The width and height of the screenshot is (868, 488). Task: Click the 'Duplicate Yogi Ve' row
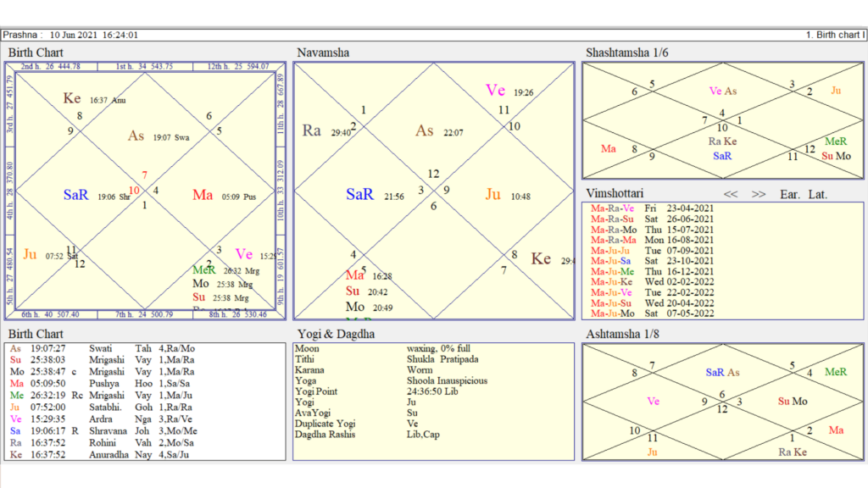pyautogui.click(x=356, y=424)
